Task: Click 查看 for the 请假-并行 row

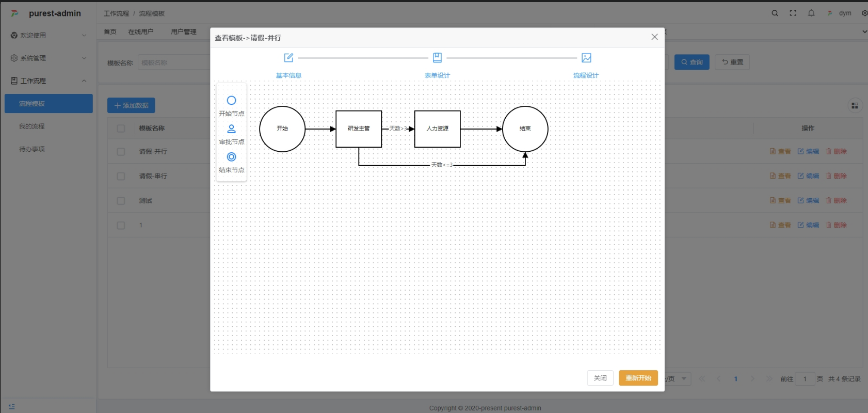Action: (x=780, y=151)
